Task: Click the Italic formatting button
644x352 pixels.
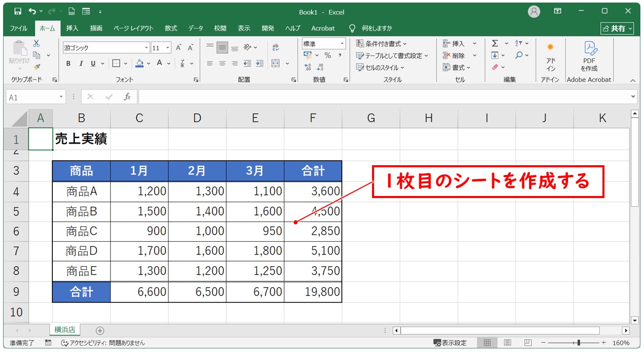Action: 81,64
